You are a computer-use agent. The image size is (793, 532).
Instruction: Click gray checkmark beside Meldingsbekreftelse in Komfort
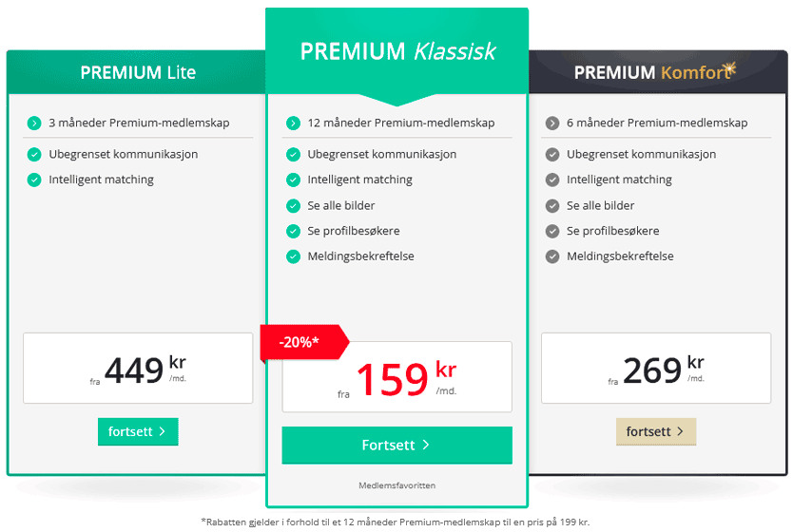[552, 256]
